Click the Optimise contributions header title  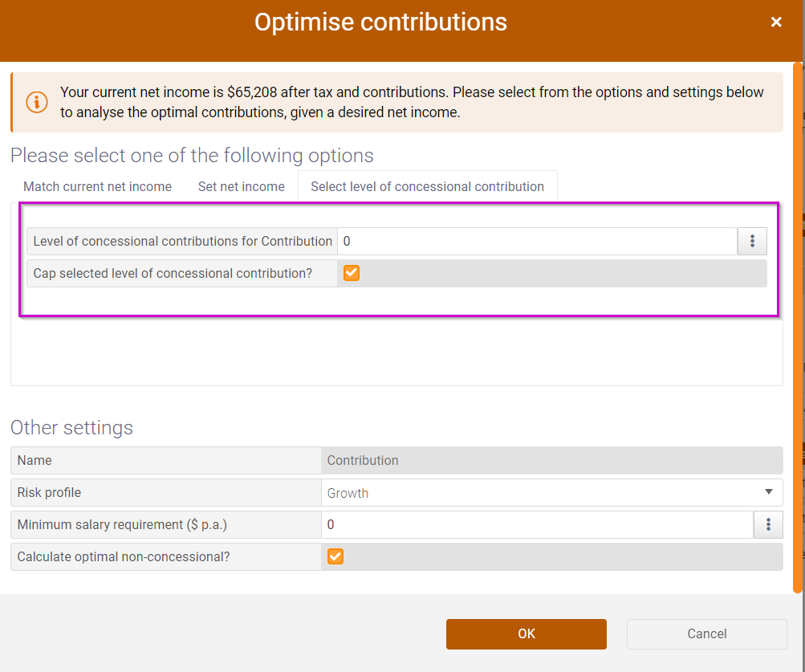click(x=380, y=22)
